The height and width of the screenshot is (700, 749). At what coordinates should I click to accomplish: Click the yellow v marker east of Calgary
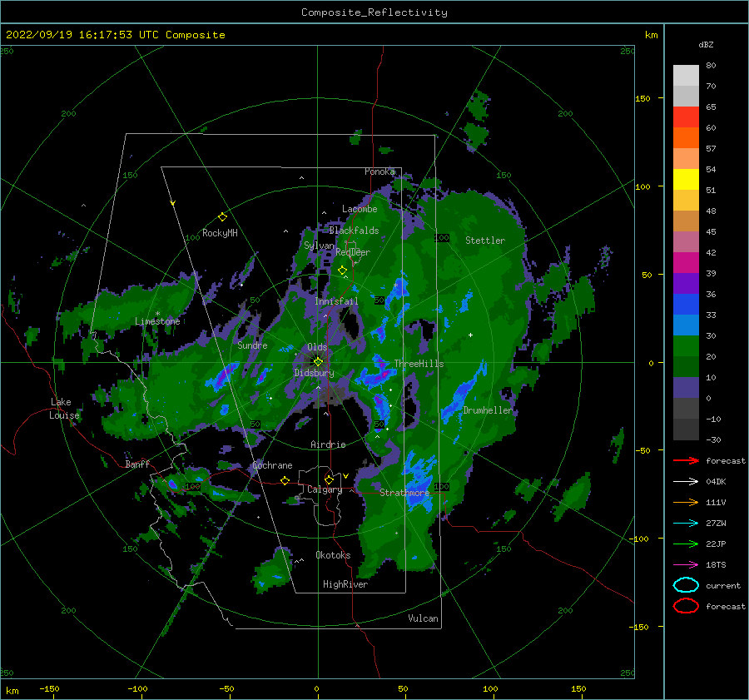coord(345,476)
